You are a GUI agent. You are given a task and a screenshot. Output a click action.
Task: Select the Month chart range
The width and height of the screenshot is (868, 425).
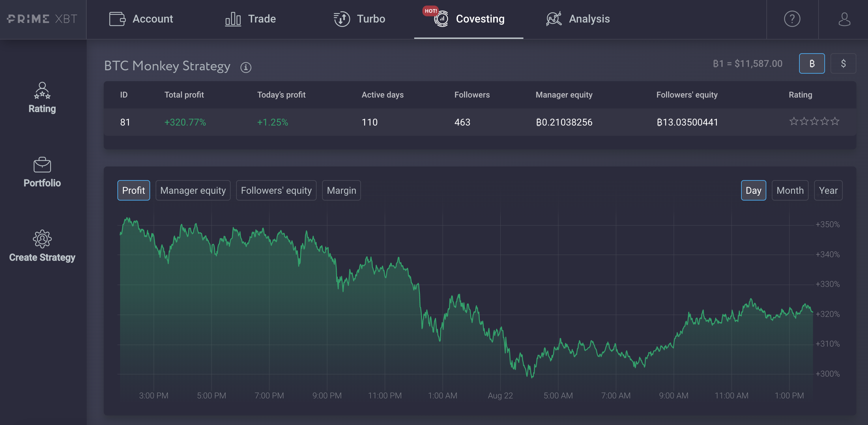coord(790,190)
